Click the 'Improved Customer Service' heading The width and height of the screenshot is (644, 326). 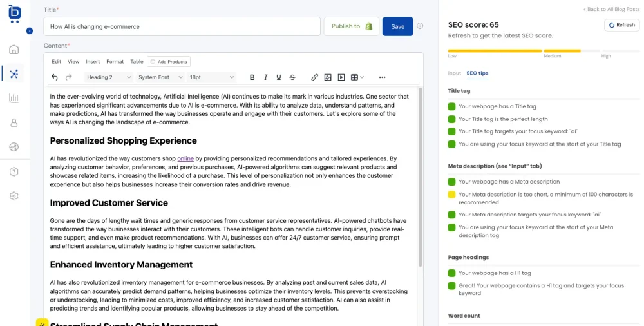109,203
